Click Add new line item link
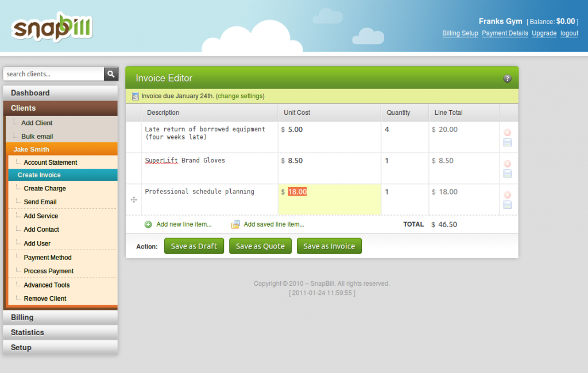The height and width of the screenshot is (373, 588). [x=184, y=224]
